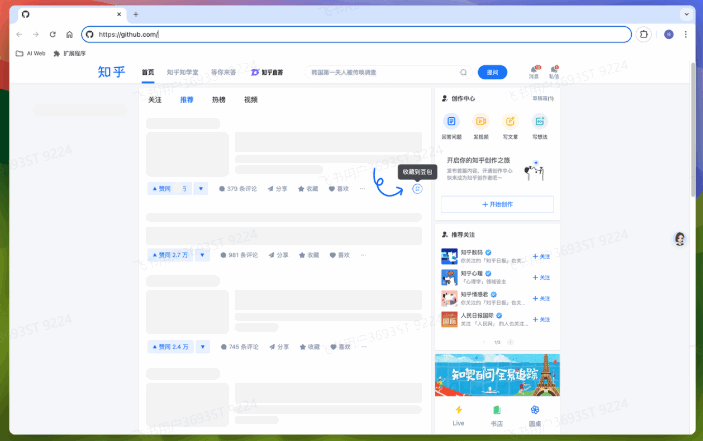Open more options on the 981-comment post
This screenshot has width=703, height=441.
click(363, 255)
